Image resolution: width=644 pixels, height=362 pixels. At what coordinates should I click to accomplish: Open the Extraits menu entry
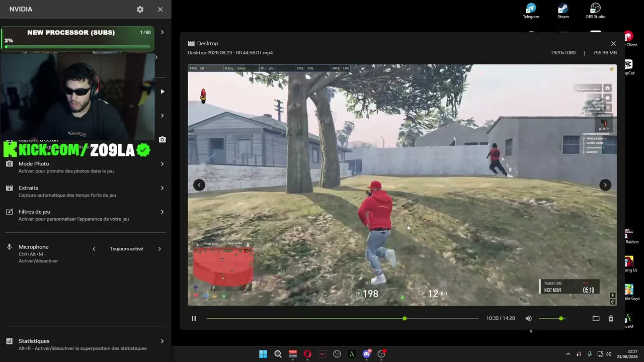click(86, 191)
